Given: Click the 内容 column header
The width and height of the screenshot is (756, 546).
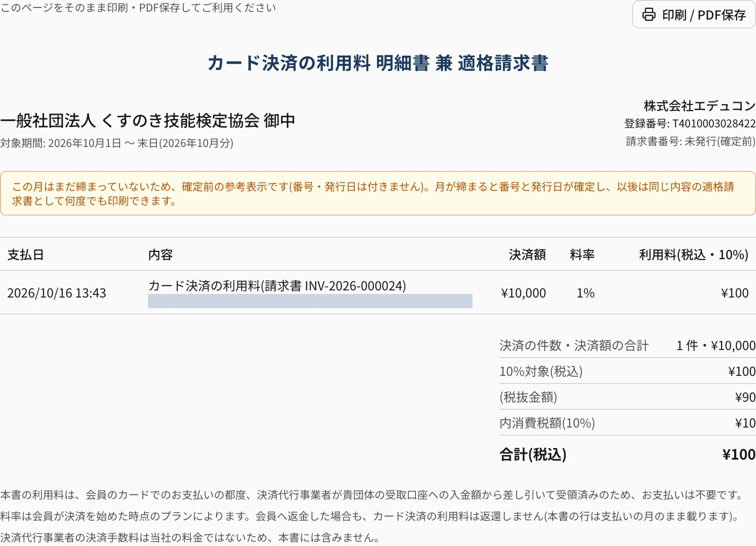Looking at the screenshot, I should [x=160, y=255].
